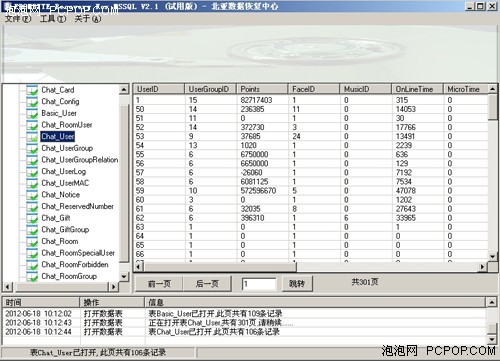Select Chat_Config table in tree

(x=60, y=102)
